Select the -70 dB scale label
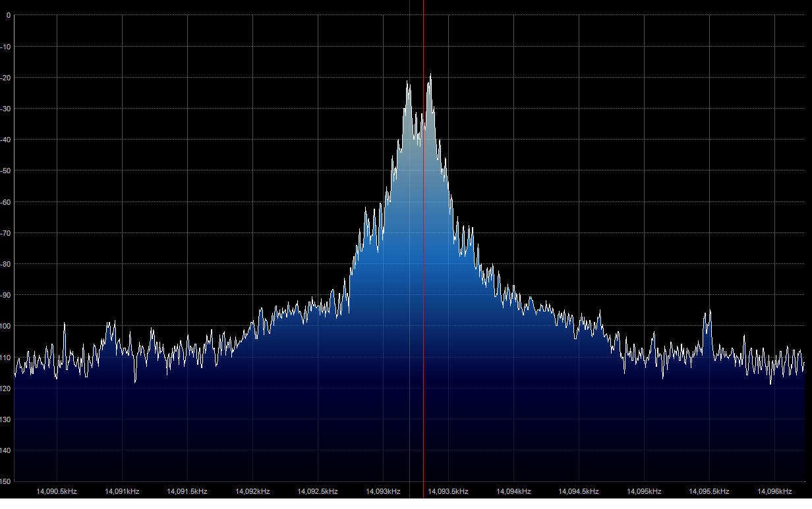The height and width of the screenshot is (509, 812). (x=7, y=233)
